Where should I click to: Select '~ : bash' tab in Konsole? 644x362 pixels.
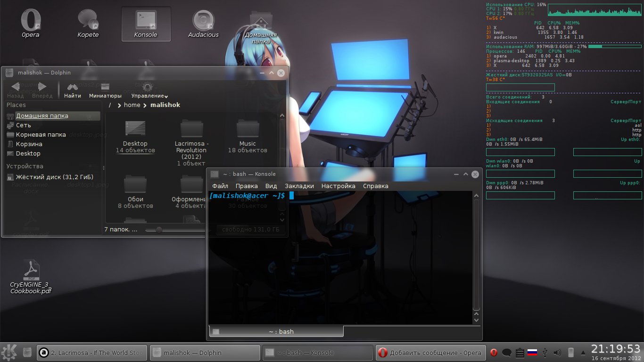(276, 331)
